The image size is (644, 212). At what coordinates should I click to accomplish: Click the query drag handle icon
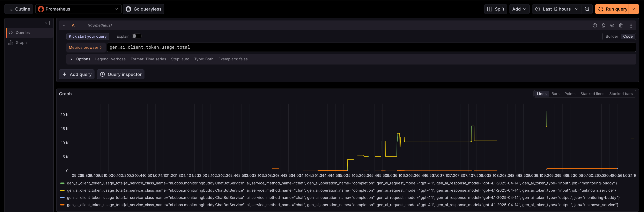pos(631,25)
